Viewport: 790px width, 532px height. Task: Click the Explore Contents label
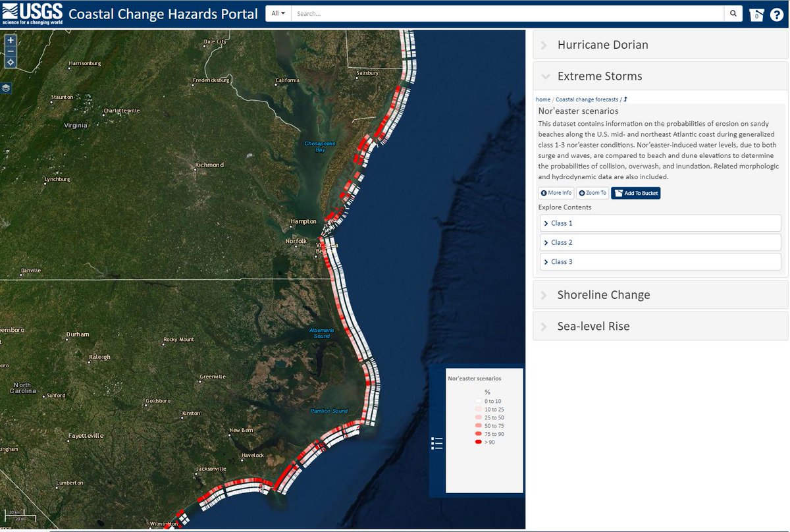click(565, 207)
